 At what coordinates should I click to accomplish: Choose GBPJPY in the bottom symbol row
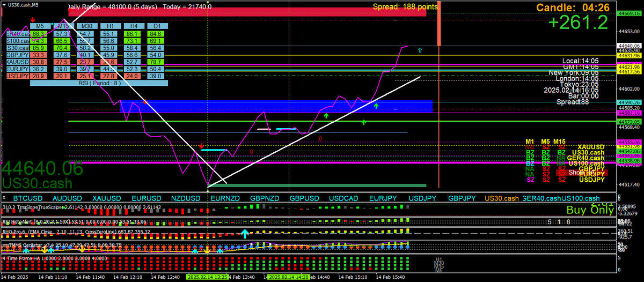[462, 198]
